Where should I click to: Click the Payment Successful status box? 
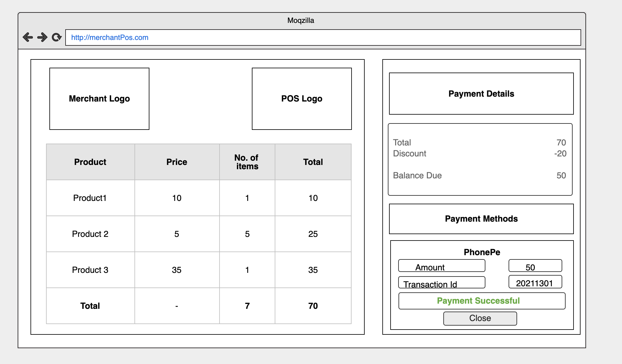481,301
